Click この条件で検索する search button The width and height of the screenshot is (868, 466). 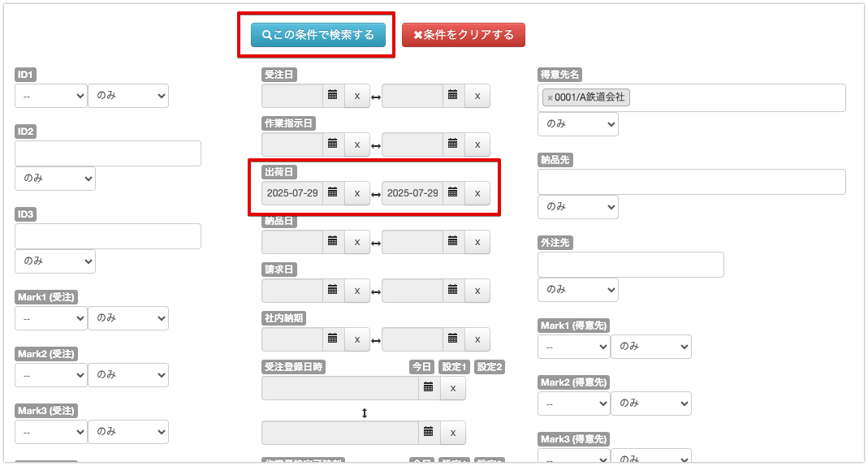(x=317, y=35)
